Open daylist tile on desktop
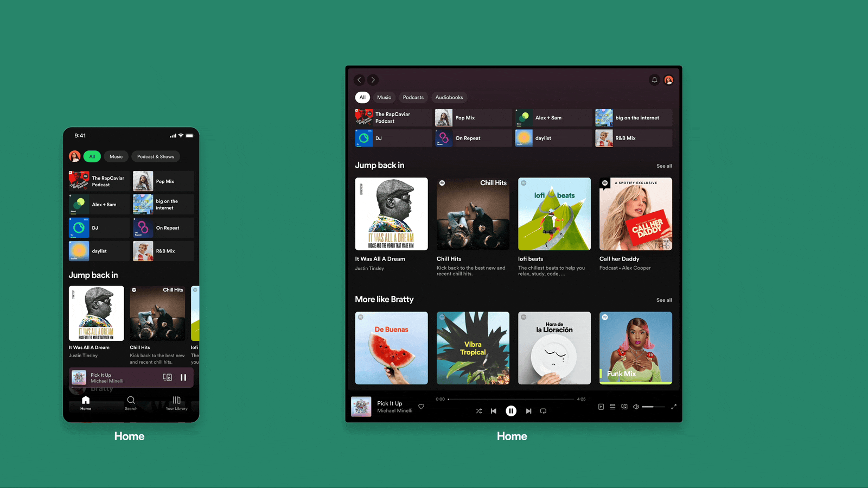The height and width of the screenshot is (488, 868). click(x=553, y=138)
